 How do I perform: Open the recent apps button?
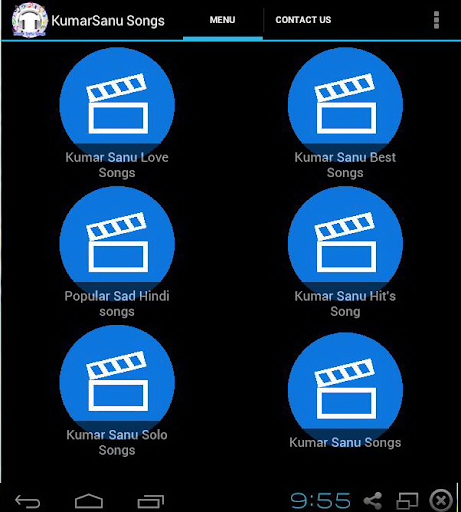[151, 501]
